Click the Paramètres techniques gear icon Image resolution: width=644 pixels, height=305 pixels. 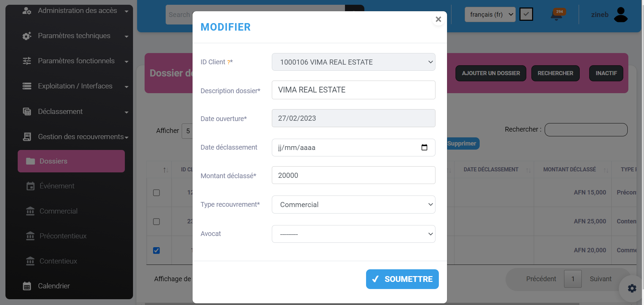[x=27, y=36]
